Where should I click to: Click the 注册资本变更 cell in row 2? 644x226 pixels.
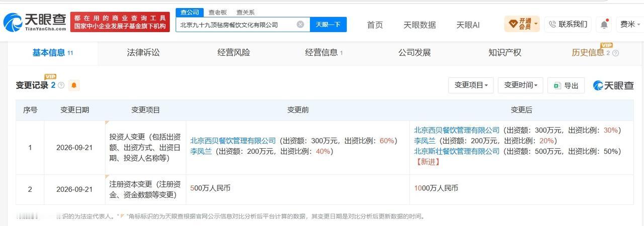tap(145, 189)
